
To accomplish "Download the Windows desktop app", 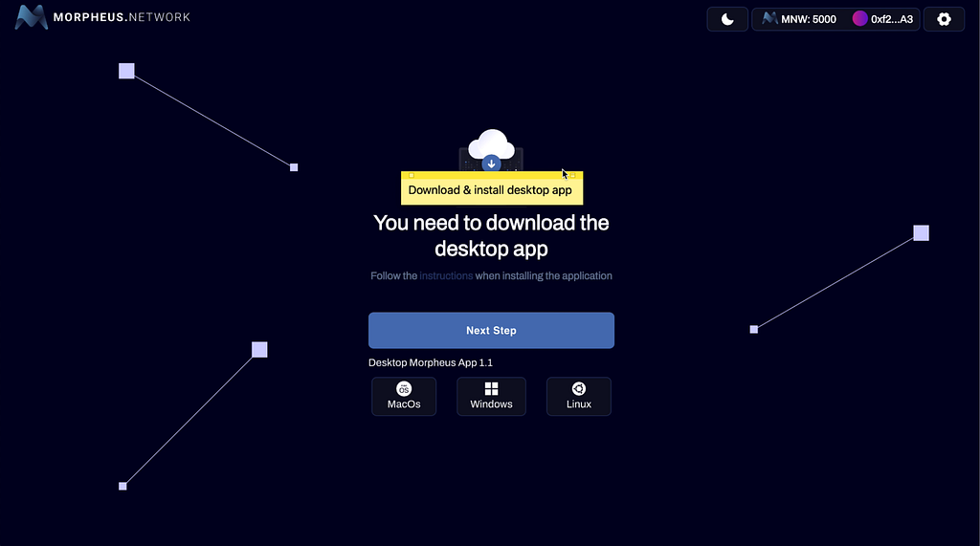I will point(491,396).
